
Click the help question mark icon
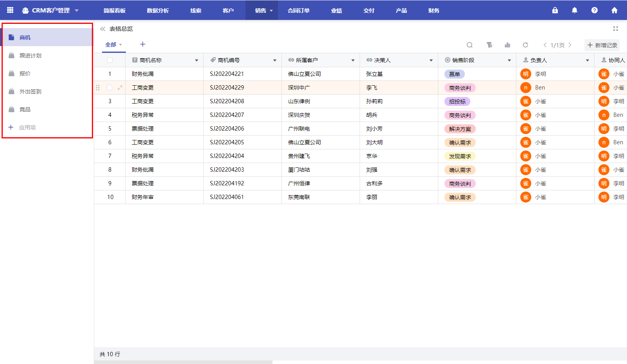(594, 10)
